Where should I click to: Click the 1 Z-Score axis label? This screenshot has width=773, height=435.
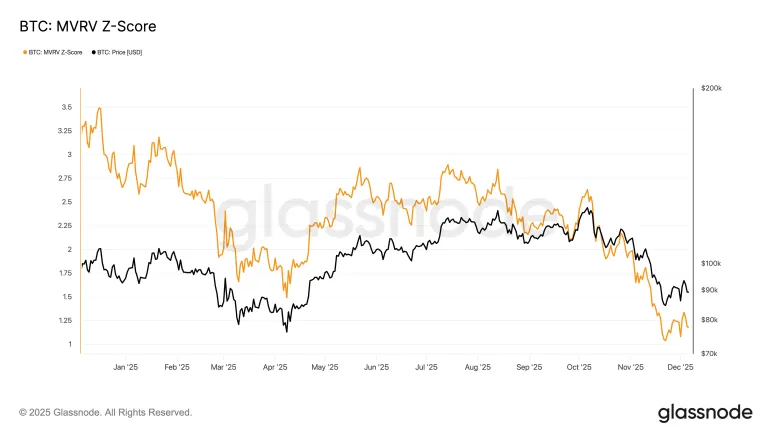[x=68, y=344]
